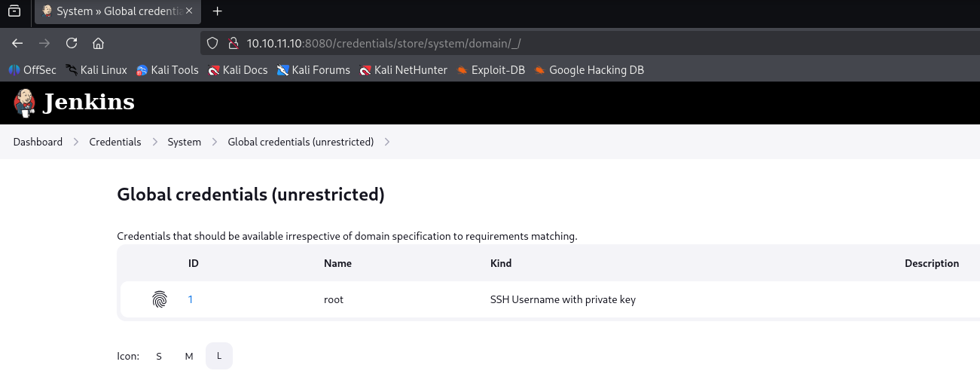Set icon size to M

189,356
